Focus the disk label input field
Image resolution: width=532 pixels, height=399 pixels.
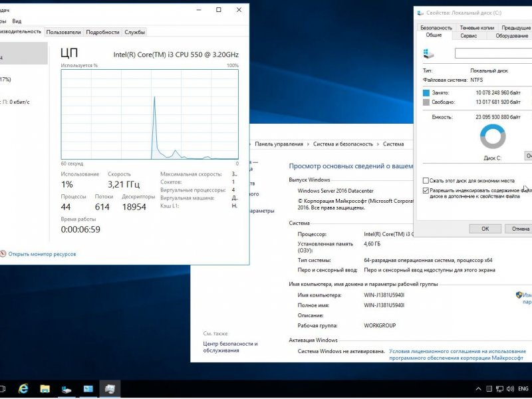[x=493, y=53]
